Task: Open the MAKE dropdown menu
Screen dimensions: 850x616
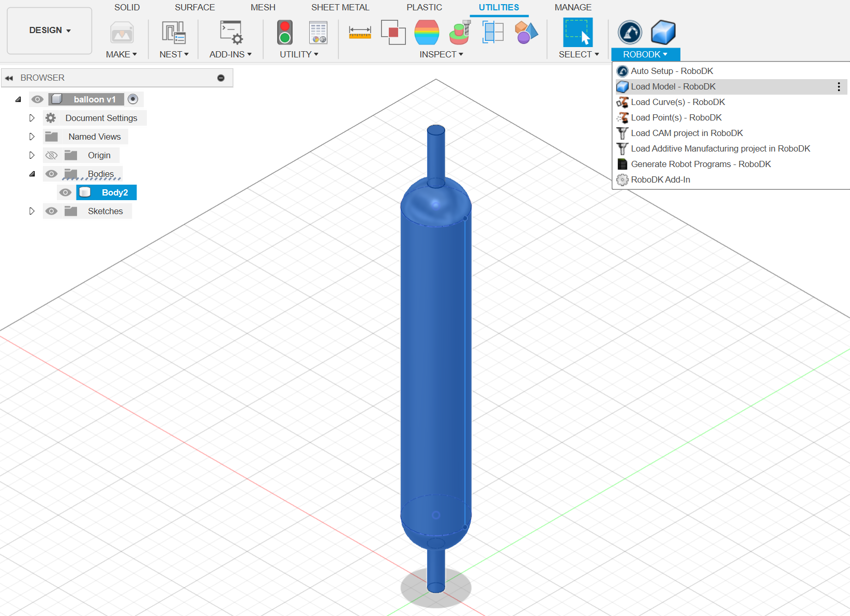Action: pos(122,54)
